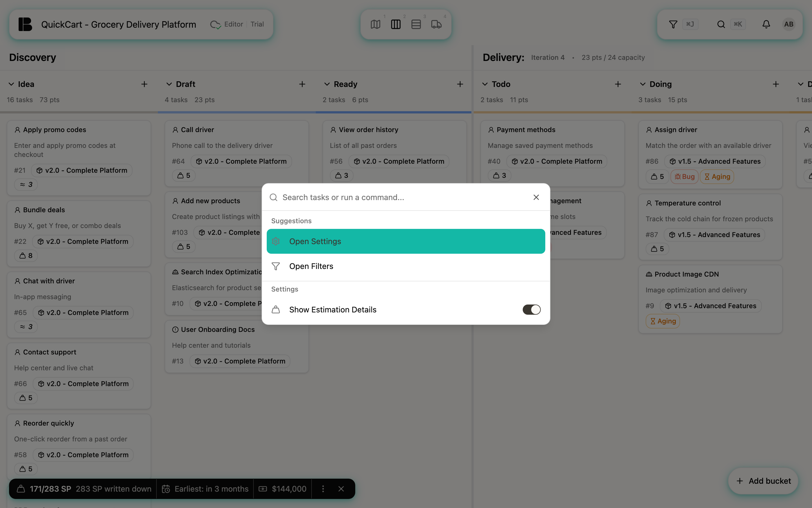Click the Editor role label
This screenshot has height=508, width=812.
point(233,24)
